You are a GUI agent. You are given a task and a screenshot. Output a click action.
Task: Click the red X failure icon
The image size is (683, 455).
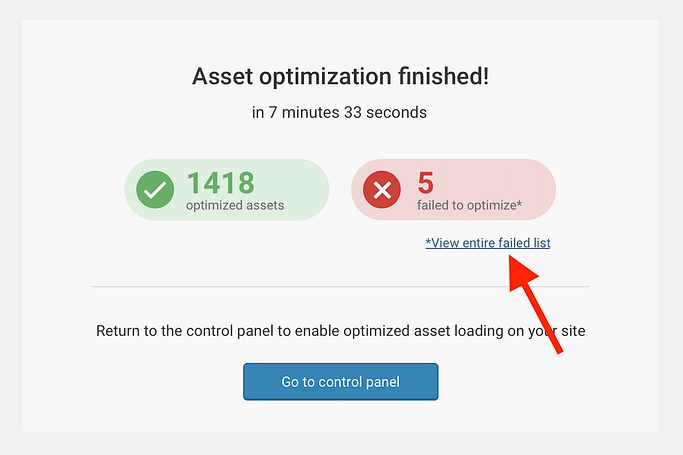382,189
